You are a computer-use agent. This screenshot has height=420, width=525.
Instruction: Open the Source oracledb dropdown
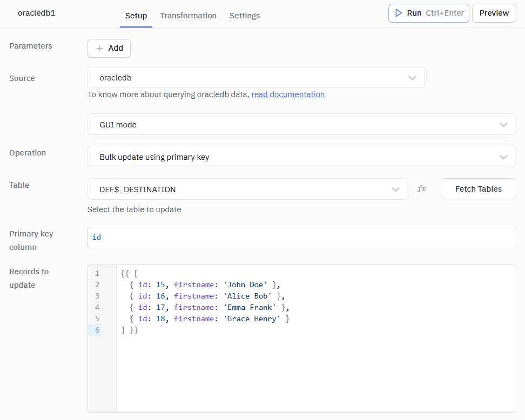point(256,77)
